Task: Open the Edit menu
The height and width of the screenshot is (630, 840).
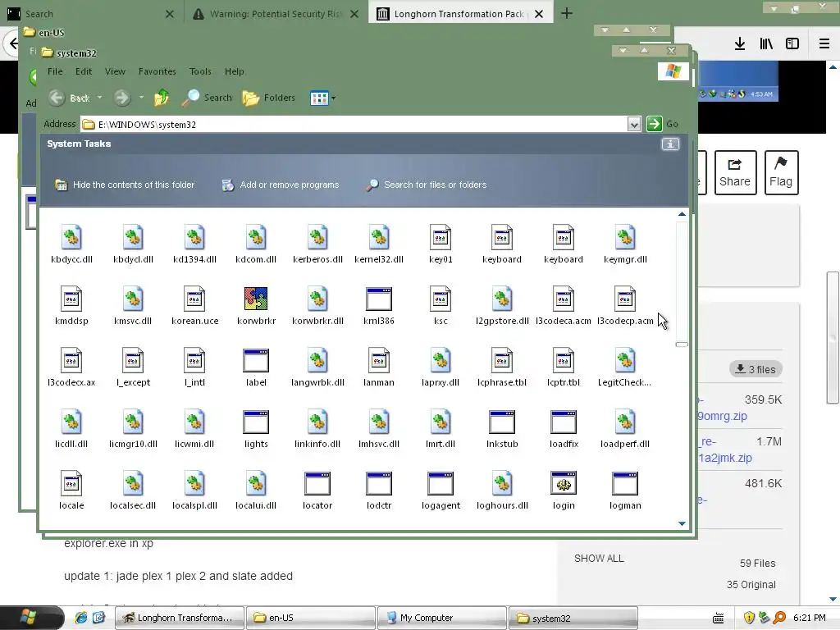Action: (x=84, y=71)
